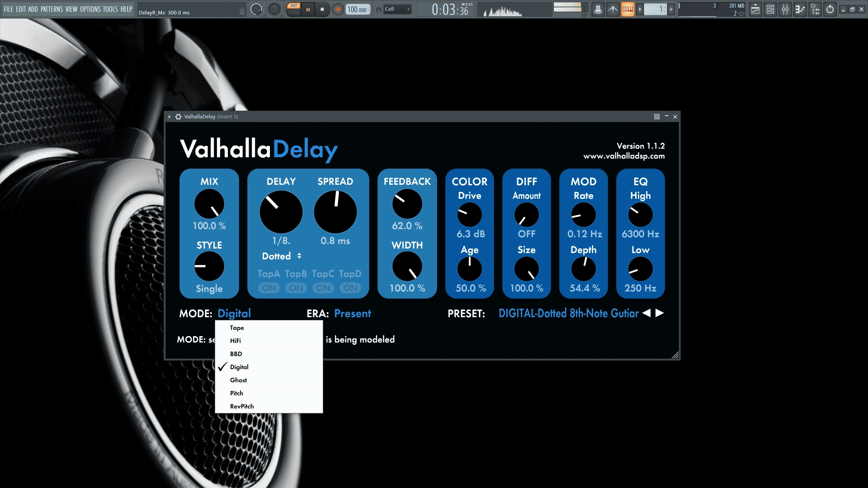Click the next preset right arrow
This screenshot has height=488, width=868.
660,313
